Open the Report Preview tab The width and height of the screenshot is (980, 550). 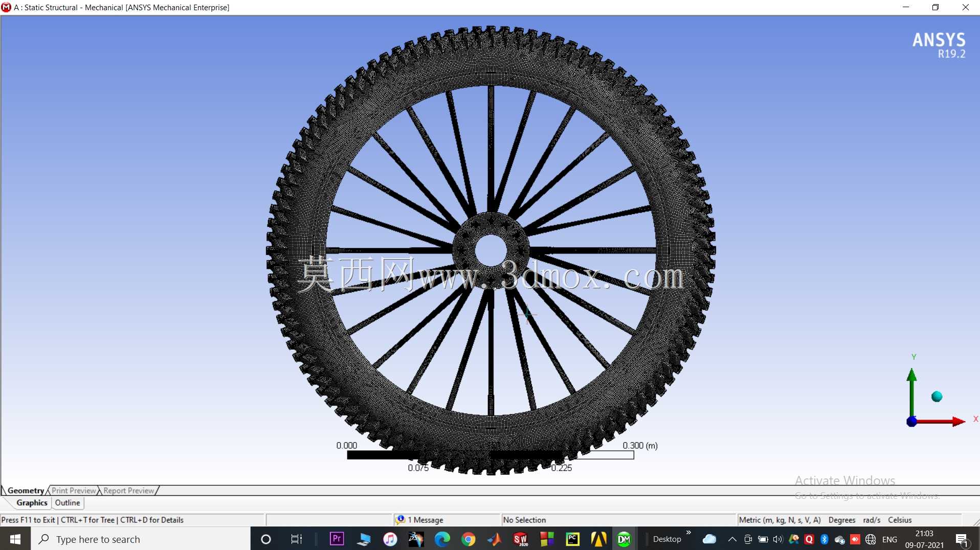click(x=128, y=490)
